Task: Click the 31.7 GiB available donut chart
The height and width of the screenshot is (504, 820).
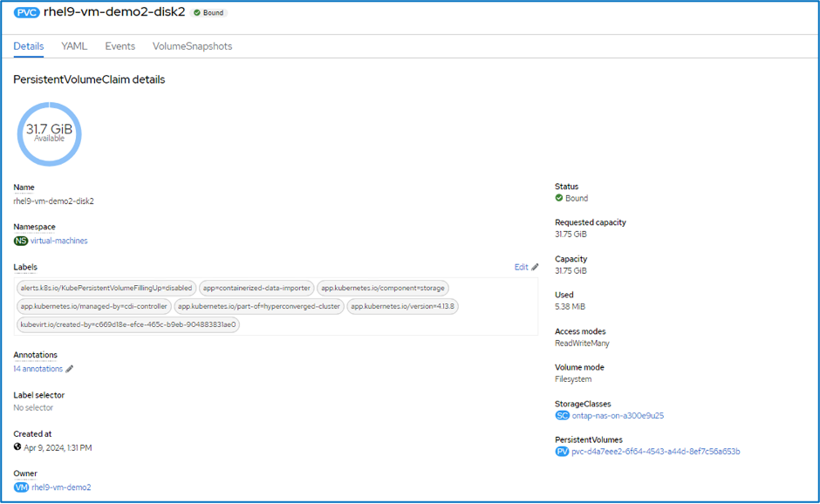Action: 49,133
